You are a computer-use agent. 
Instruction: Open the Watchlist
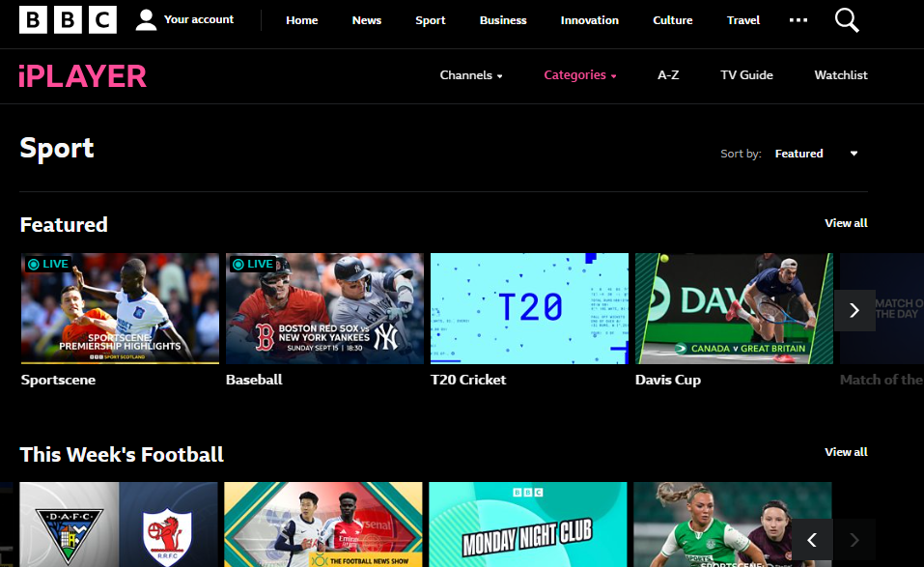(x=841, y=75)
